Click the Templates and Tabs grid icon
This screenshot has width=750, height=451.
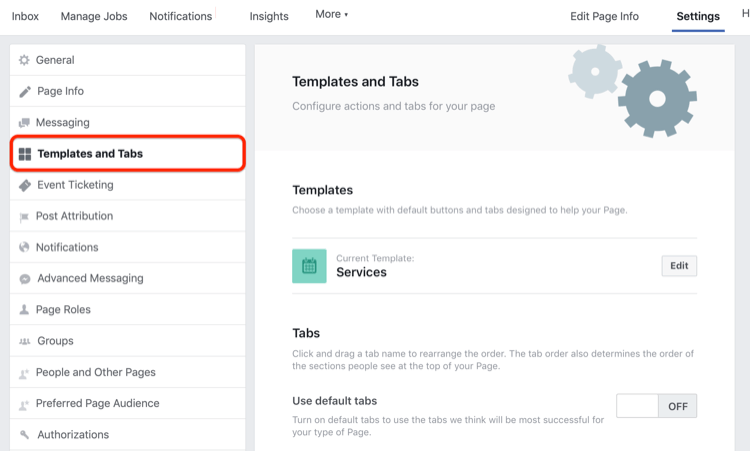click(25, 154)
